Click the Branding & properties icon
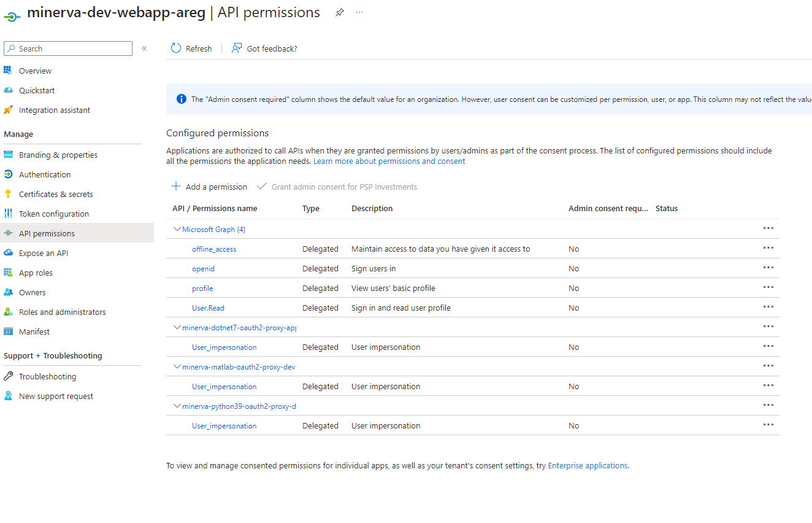 pos(8,155)
